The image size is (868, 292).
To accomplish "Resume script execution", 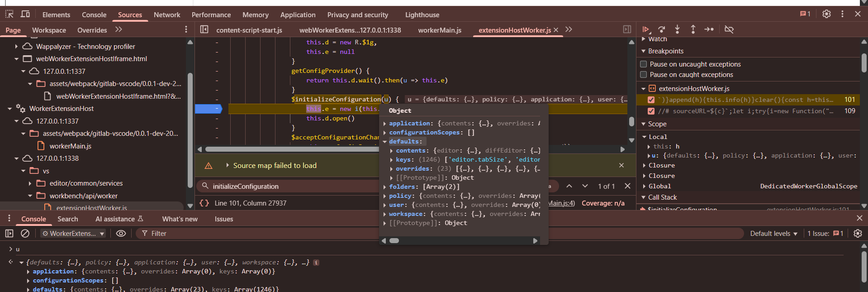I will tap(646, 29).
